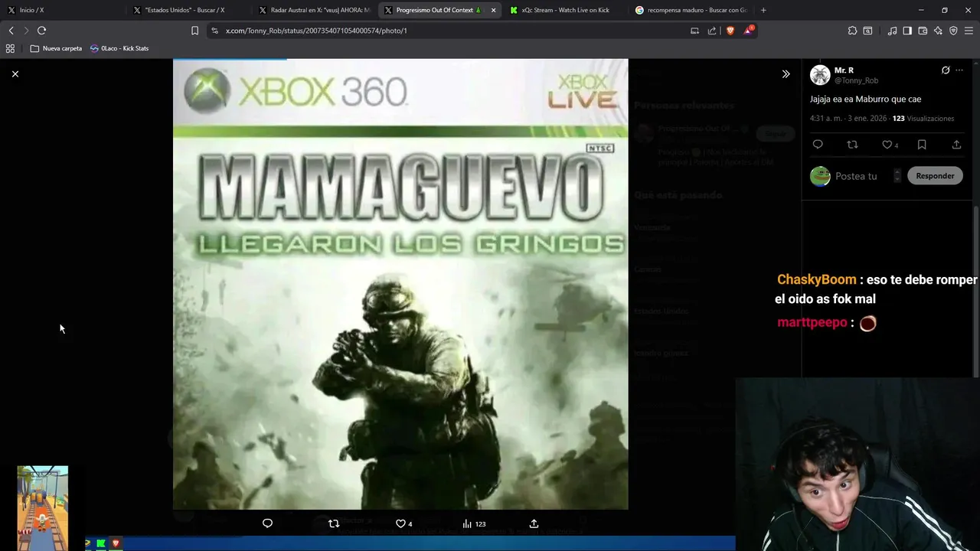The image size is (980, 551).
Task: Click the Xbox 360 Mamaguevo cover image
Action: pos(400,284)
